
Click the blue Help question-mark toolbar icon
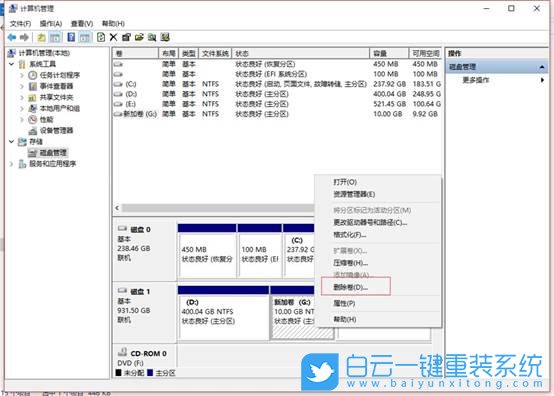[x=71, y=37]
